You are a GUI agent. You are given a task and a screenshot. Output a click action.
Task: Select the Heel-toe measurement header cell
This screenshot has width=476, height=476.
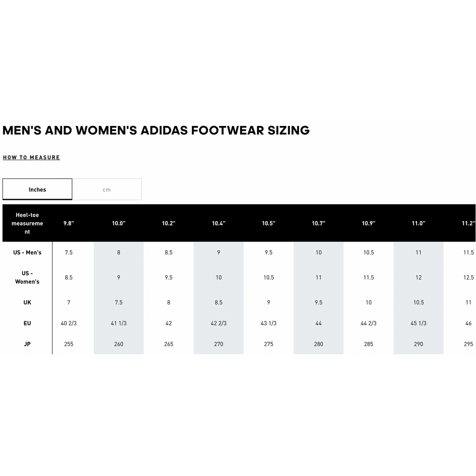pyautogui.click(x=27, y=223)
